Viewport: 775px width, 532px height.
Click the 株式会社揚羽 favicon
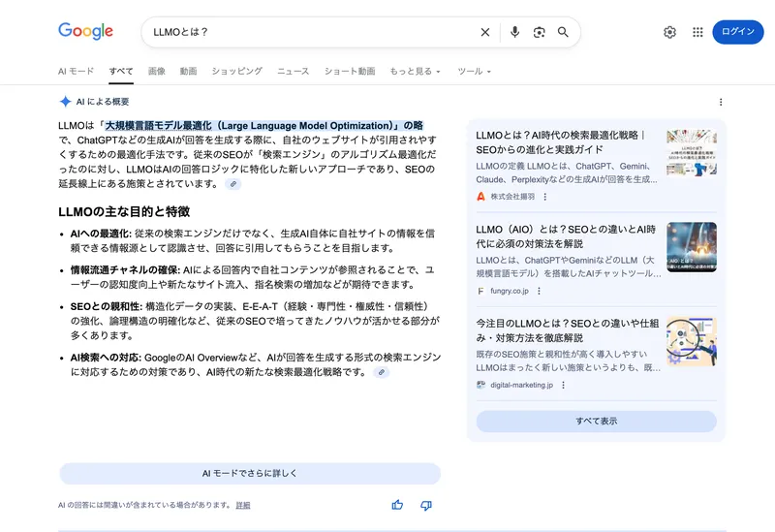coord(480,197)
